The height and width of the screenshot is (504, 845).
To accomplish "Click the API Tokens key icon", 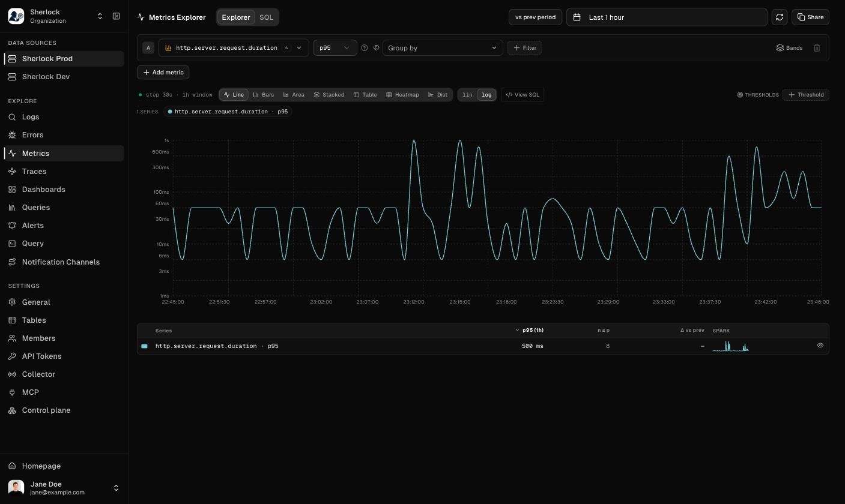I will [x=12, y=356].
